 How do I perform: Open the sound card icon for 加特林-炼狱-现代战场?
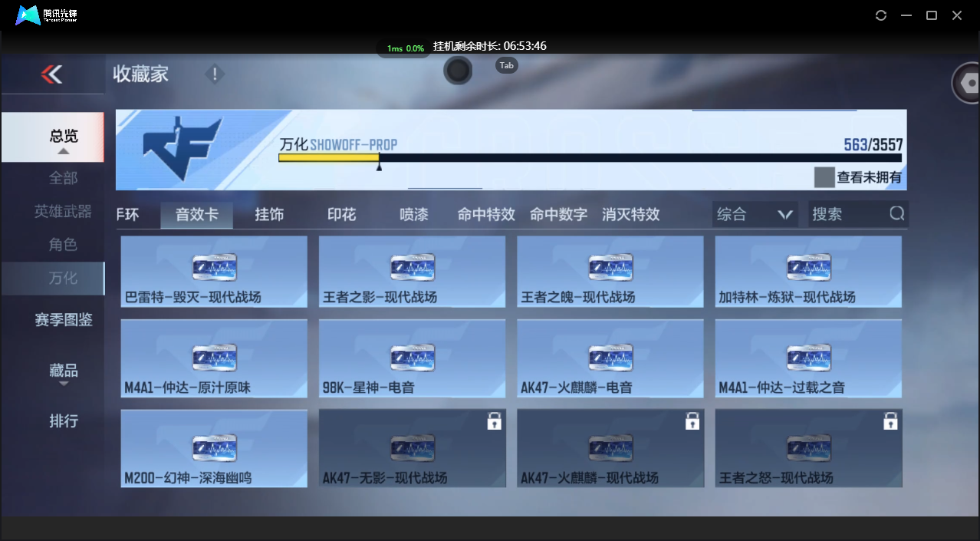click(x=809, y=267)
